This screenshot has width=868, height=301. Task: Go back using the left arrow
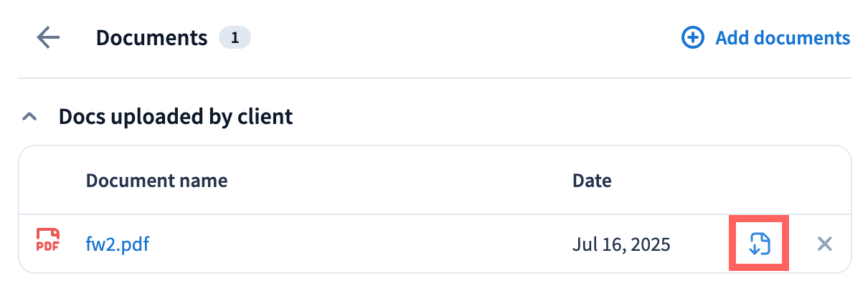tap(48, 38)
